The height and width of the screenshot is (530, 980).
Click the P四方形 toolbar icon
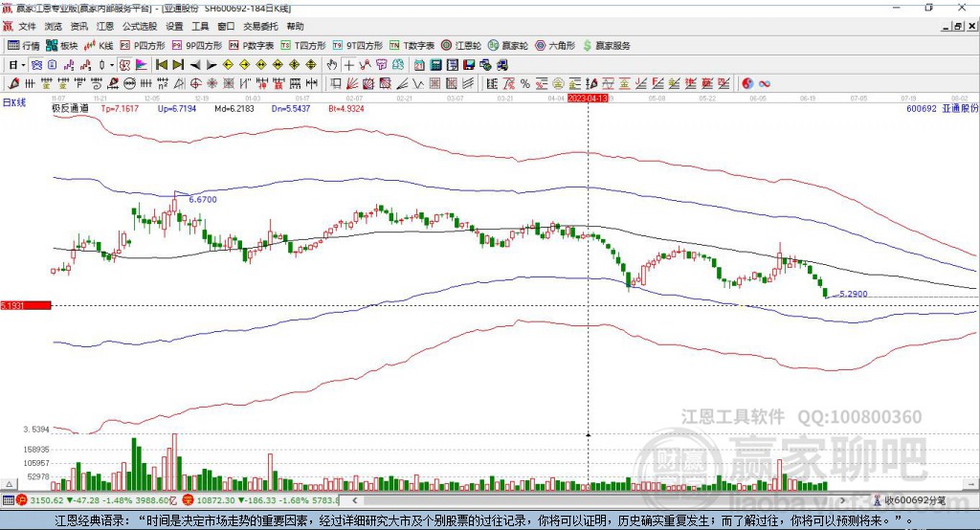pos(143,46)
